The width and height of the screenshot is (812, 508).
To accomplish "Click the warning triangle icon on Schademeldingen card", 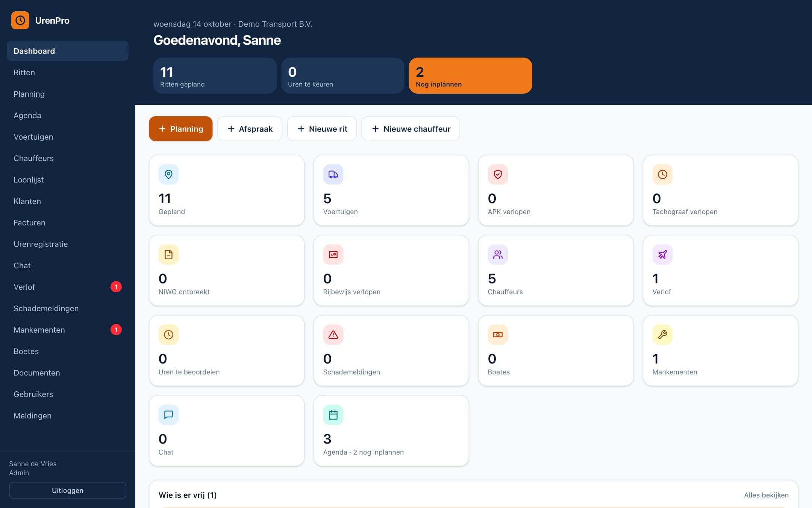I will pos(333,335).
